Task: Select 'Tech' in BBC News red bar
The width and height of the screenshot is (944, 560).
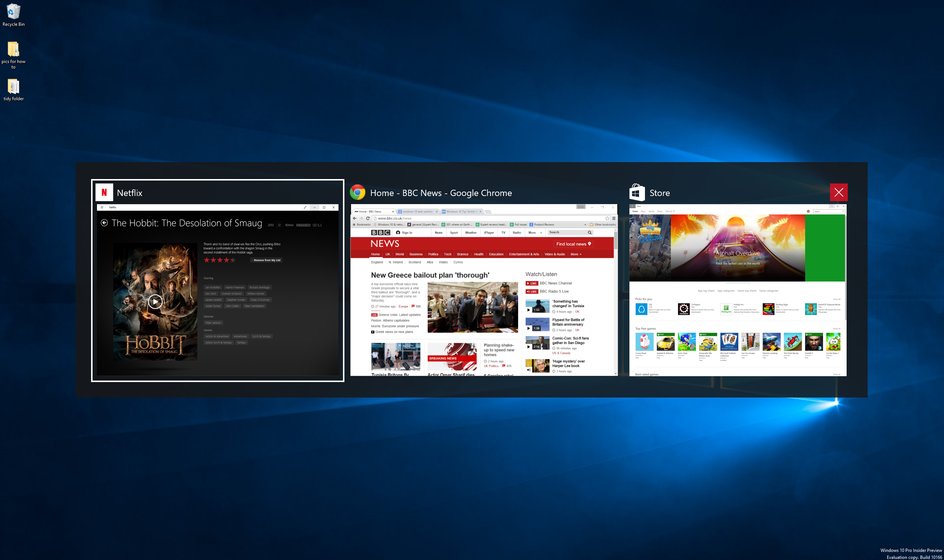Action: click(x=447, y=254)
